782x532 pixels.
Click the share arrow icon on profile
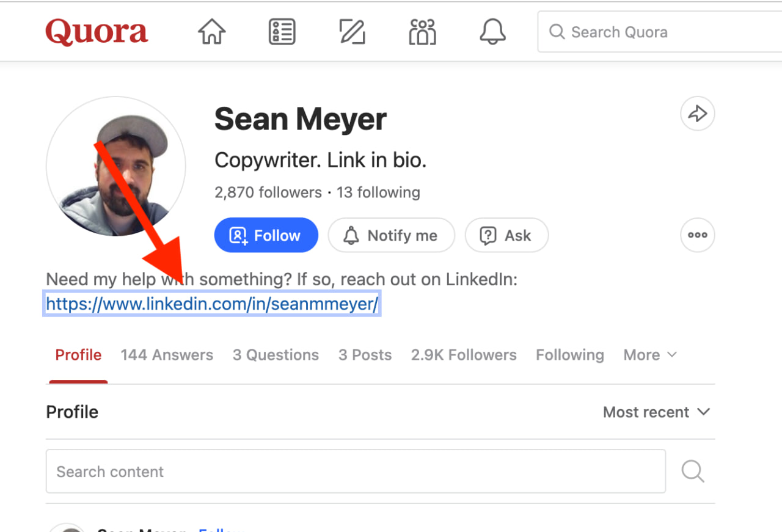point(697,114)
